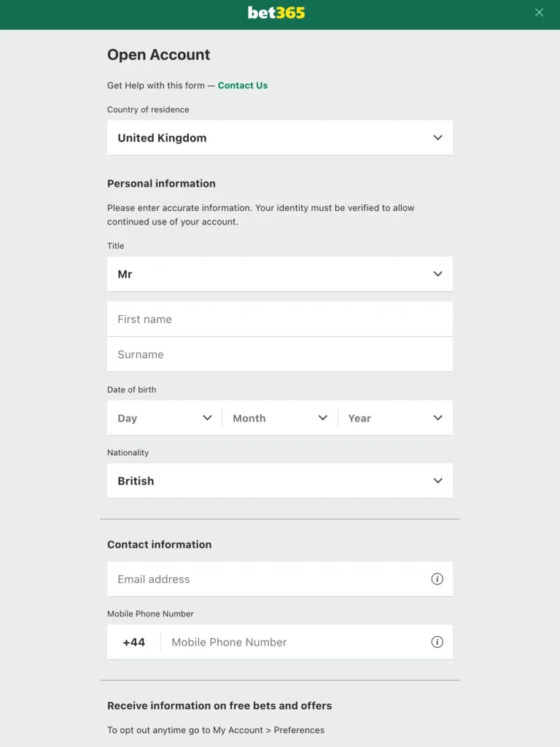Focus the Surname field
This screenshot has width=560, height=747.
point(280,355)
